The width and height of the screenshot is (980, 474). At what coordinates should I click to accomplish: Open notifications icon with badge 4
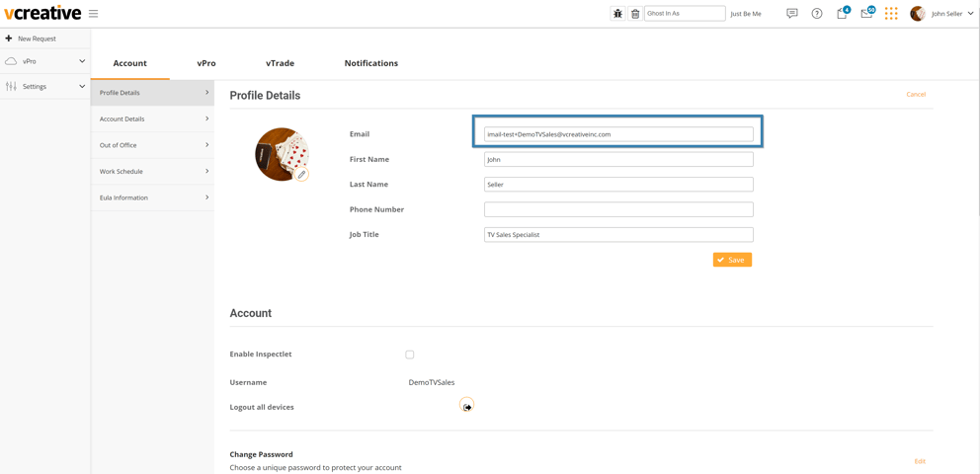point(843,13)
